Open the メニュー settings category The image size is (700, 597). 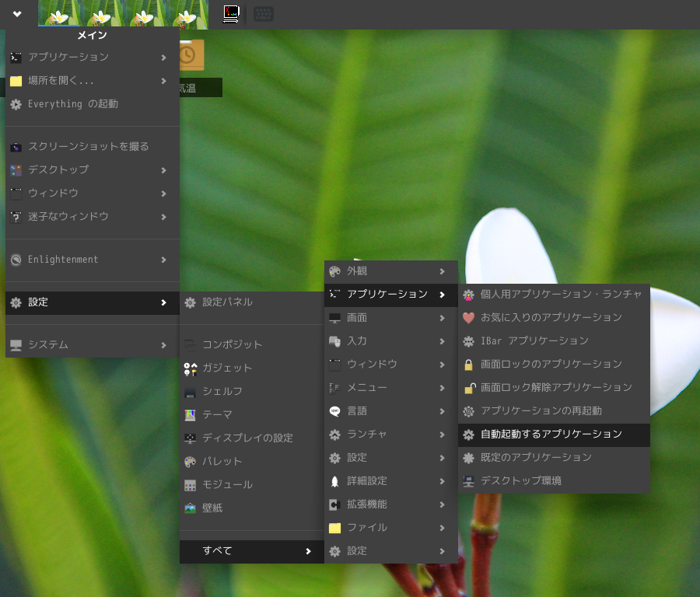tap(391, 388)
